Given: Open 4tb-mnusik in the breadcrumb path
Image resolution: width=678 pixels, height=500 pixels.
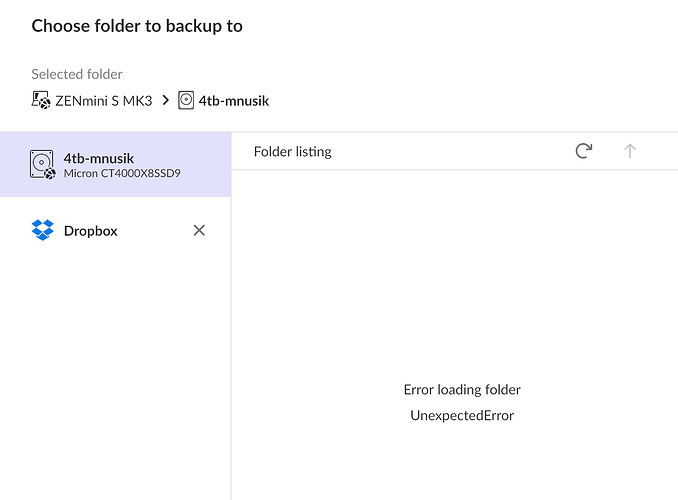Looking at the screenshot, I should tap(234, 100).
